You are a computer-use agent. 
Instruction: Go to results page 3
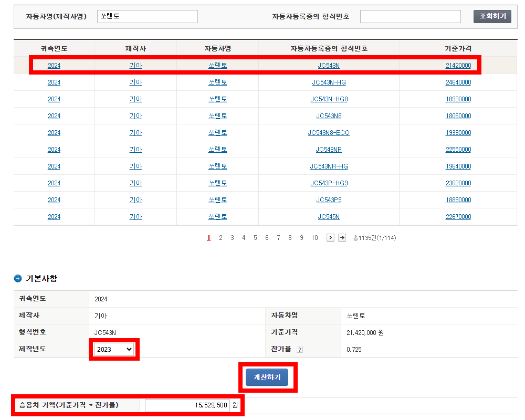(x=232, y=238)
